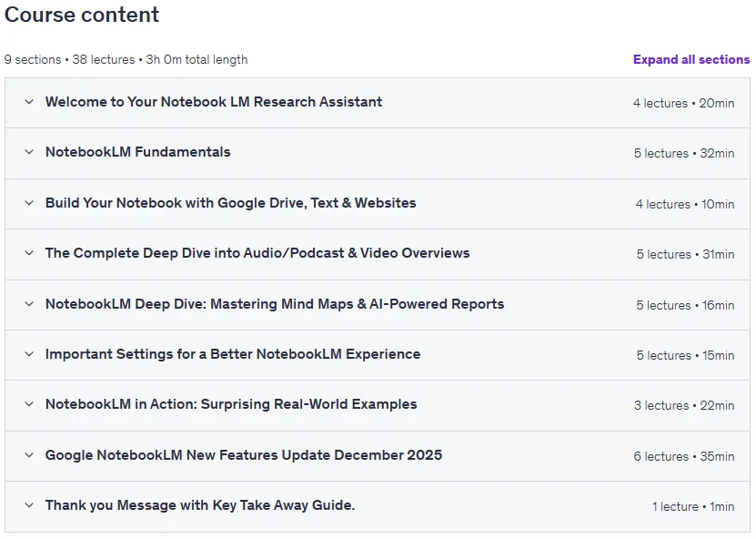Expand chevron for New Features Update December 2025
756x539 pixels.
coord(29,455)
